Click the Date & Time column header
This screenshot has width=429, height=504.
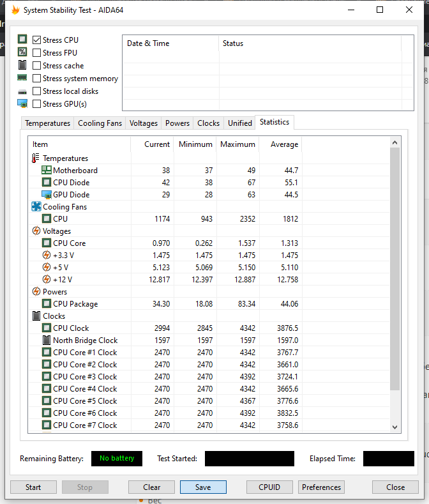pos(170,43)
